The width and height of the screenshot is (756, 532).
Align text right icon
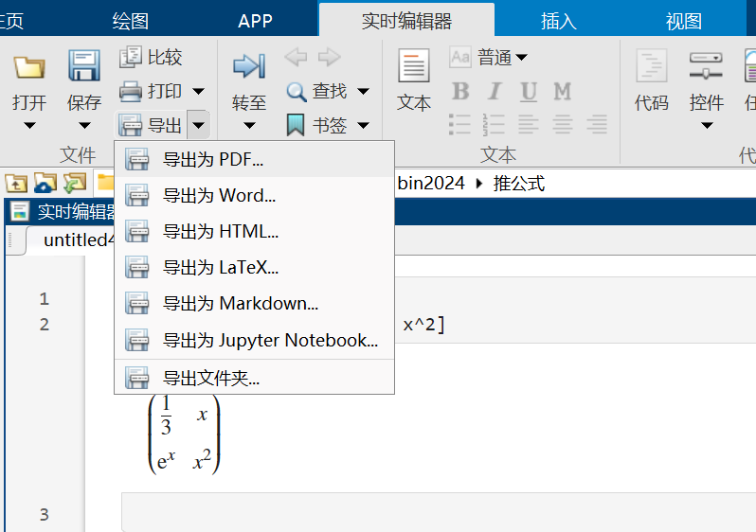pos(597,124)
